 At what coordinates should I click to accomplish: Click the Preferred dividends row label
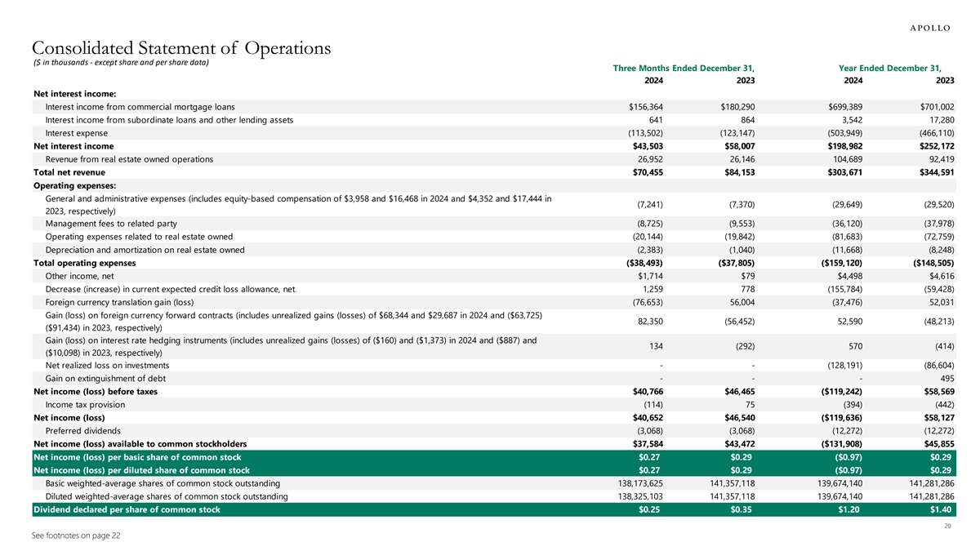82,431
